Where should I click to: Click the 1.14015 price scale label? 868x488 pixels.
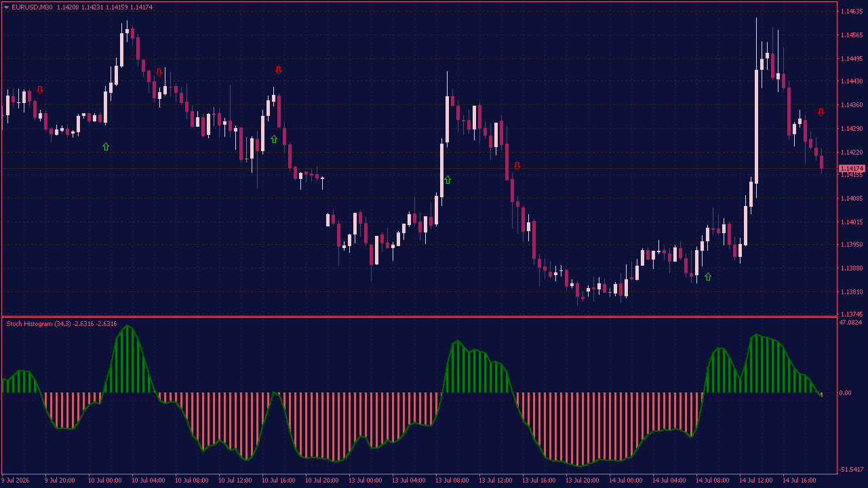[x=852, y=222]
